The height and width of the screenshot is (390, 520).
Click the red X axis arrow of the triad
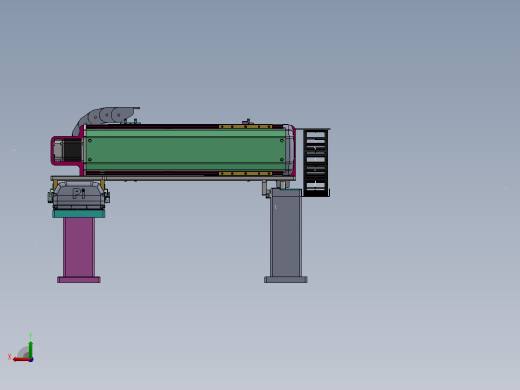[21, 360]
